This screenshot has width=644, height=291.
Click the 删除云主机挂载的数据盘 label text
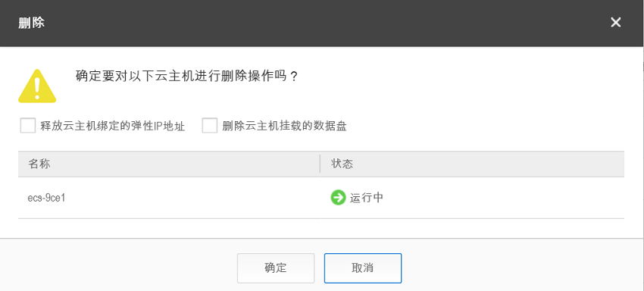(284, 126)
